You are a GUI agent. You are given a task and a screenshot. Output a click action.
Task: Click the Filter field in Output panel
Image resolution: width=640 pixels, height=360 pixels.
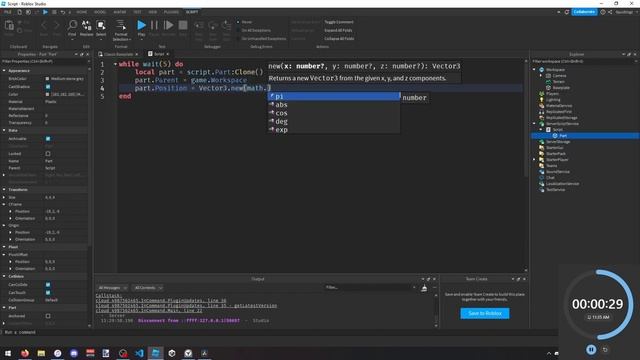pyautogui.click(x=369, y=287)
